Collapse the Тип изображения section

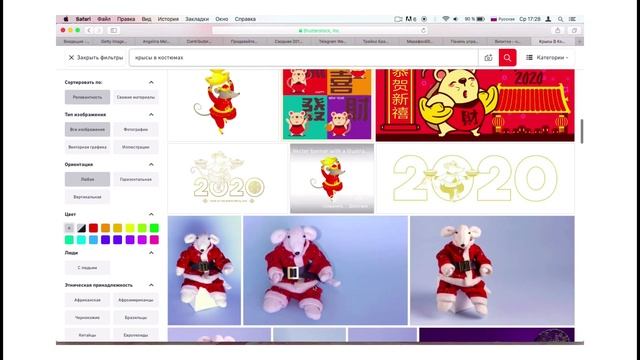(151, 114)
